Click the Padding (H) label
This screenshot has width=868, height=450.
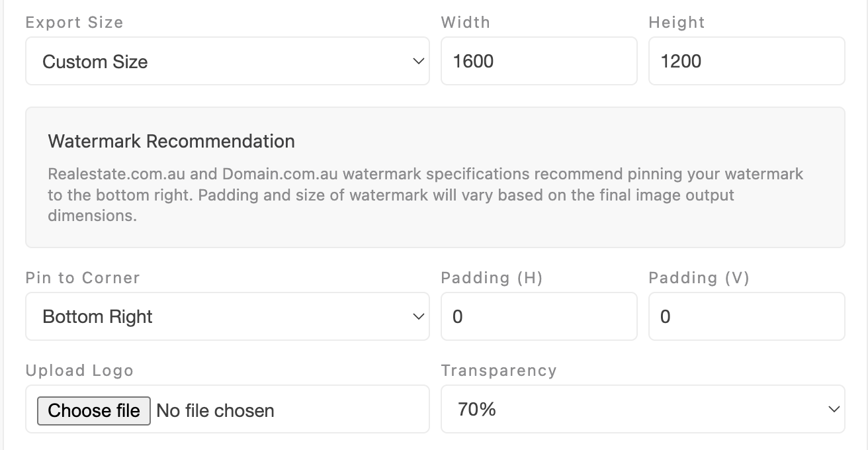coord(492,278)
